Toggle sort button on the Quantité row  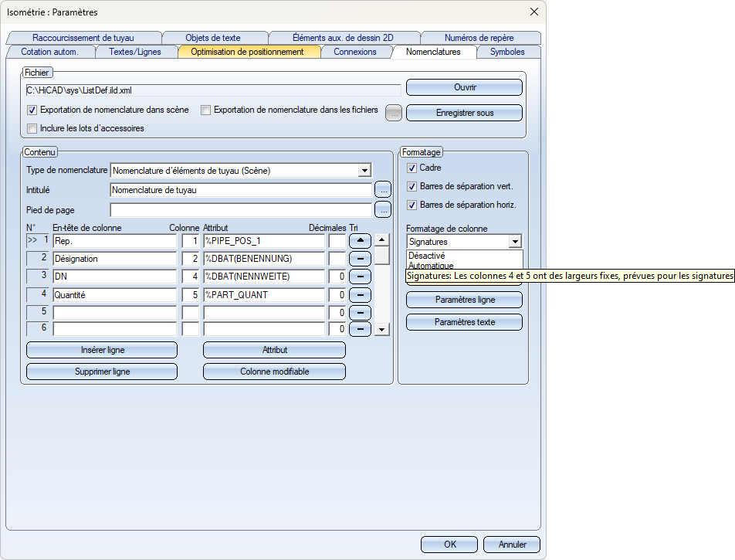(360, 294)
